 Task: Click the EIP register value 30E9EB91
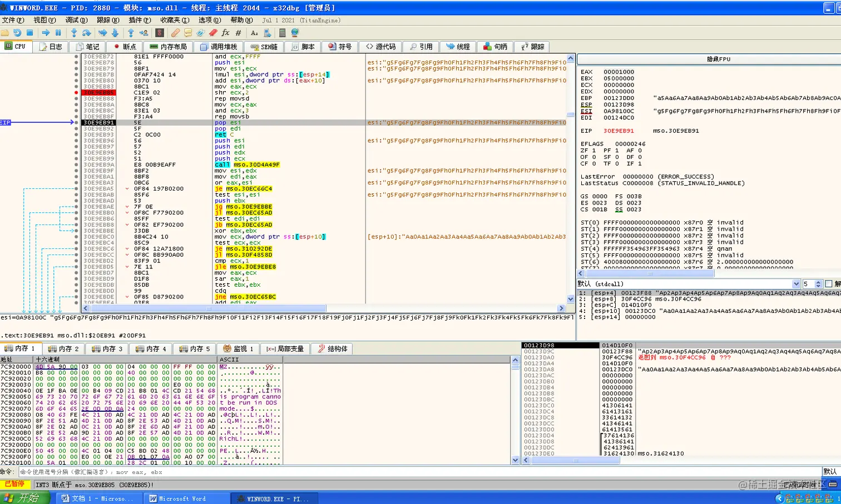pyautogui.click(x=619, y=131)
